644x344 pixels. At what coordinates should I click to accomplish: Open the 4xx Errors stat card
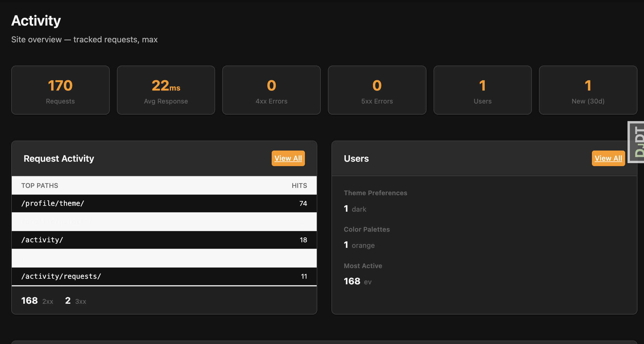(x=271, y=90)
